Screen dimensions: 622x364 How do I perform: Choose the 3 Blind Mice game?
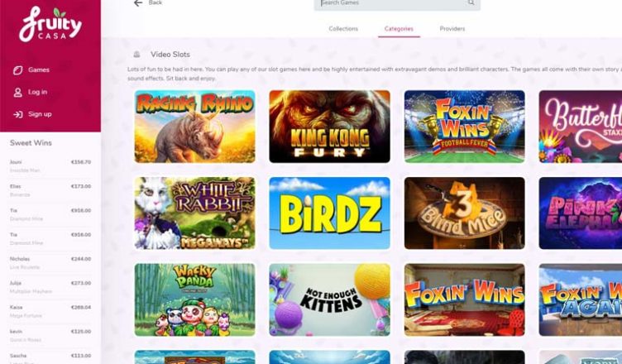(465, 213)
